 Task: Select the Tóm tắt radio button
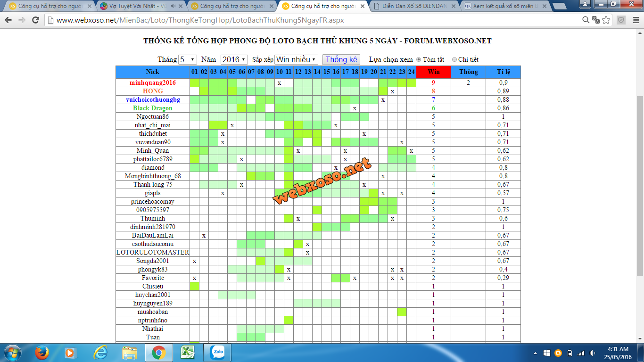coord(419,60)
